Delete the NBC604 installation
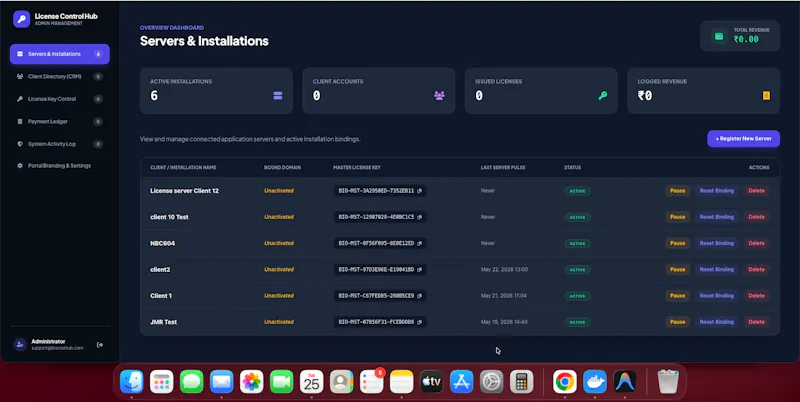The image size is (800, 402). pyautogui.click(x=756, y=243)
